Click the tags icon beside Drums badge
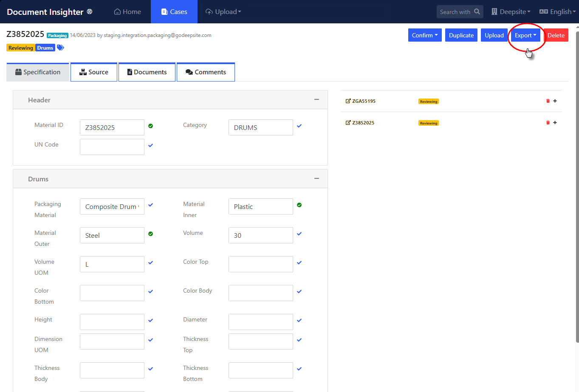Viewport: 579px width, 392px height. click(x=60, y=48)
